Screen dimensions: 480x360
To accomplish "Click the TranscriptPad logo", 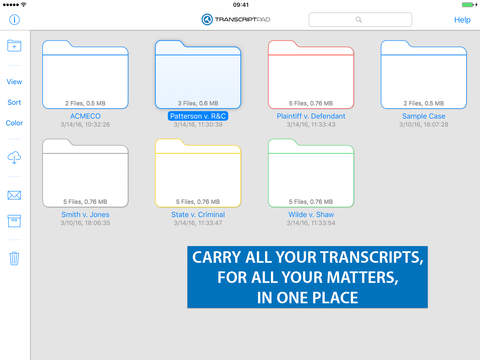I will point(236,19).
